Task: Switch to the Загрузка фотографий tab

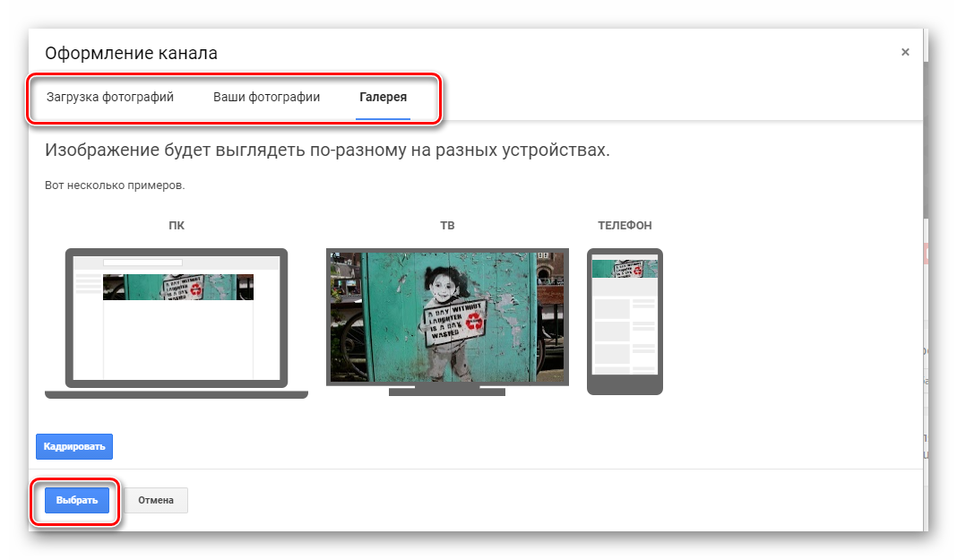Action: point(110,97)
